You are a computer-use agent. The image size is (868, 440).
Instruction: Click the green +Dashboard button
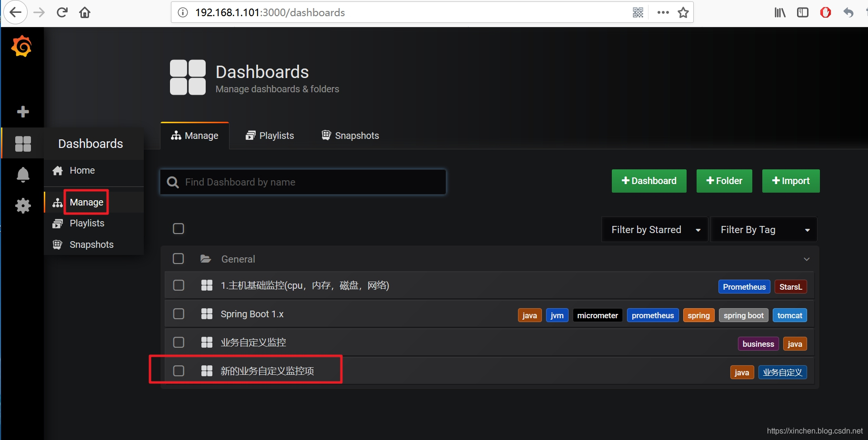pyautogui.click(x=649, y=181)
